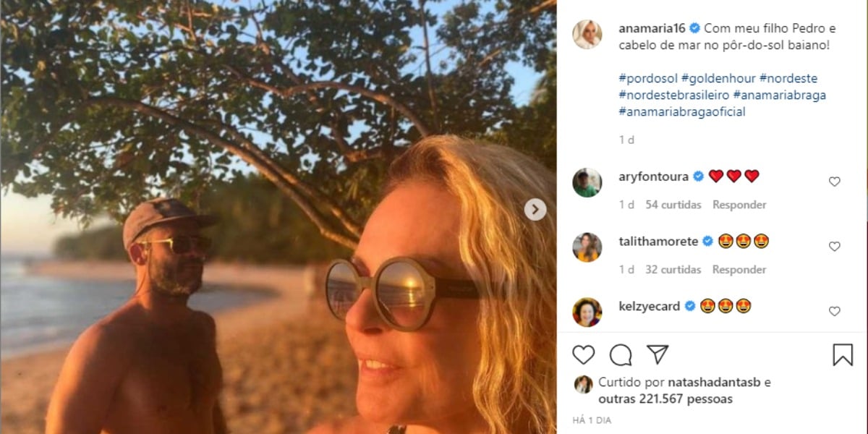This screenshot has height=434, width=868.
Task: Reply to aryfontoura's comment
Action: click(739, 205)
